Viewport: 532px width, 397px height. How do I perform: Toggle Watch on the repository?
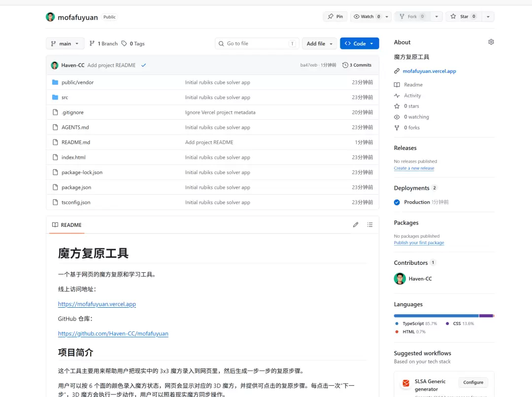click(366, 16)
